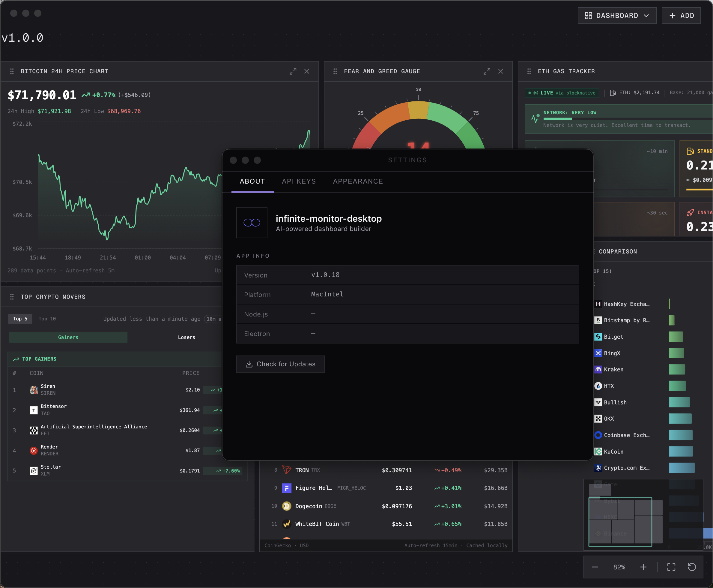713x588 pixels.
Task: Click the Add button
Action: click(681, 16)
